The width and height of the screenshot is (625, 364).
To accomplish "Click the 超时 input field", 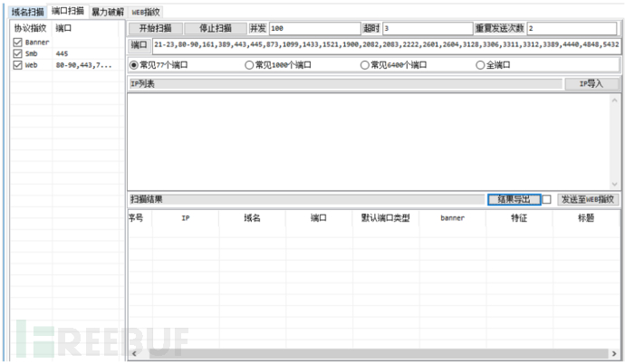I will pos(428,28).
